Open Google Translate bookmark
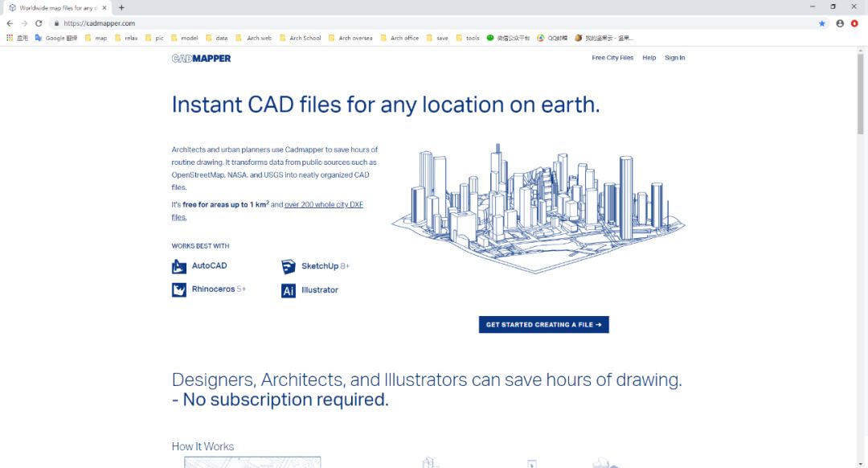This screenshot has width=868, height=468. 56,39
